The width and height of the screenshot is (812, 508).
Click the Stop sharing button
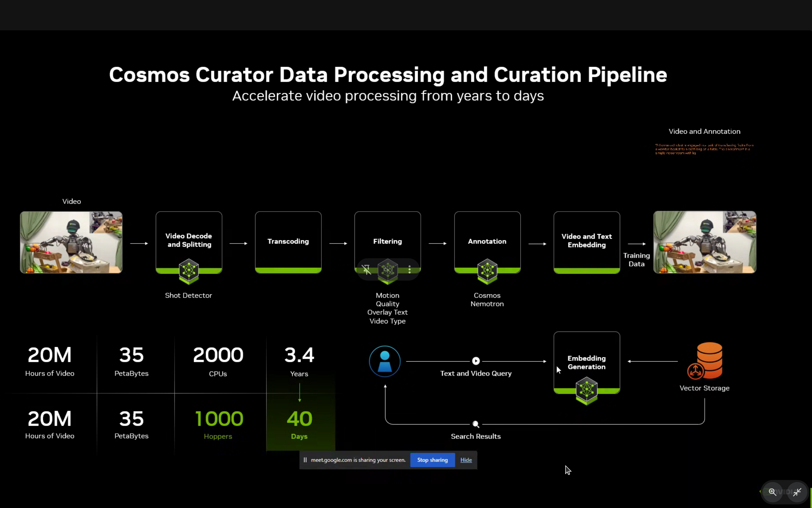coord(432,460)
